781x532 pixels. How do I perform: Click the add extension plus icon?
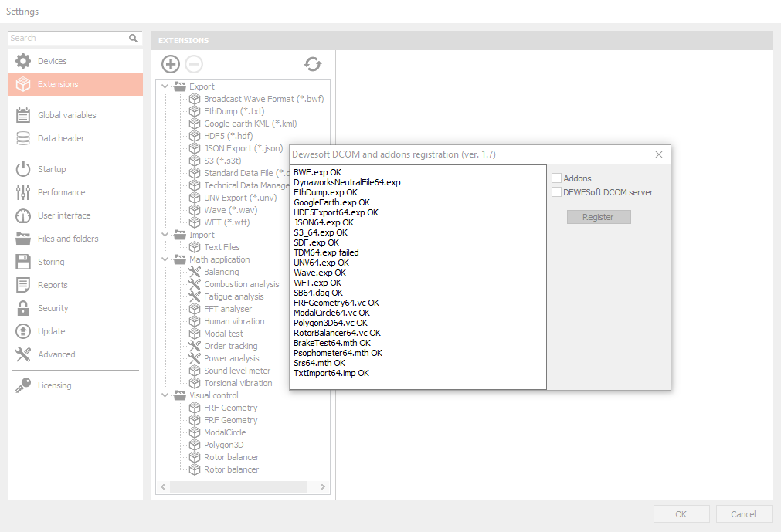tap(171, 63)
